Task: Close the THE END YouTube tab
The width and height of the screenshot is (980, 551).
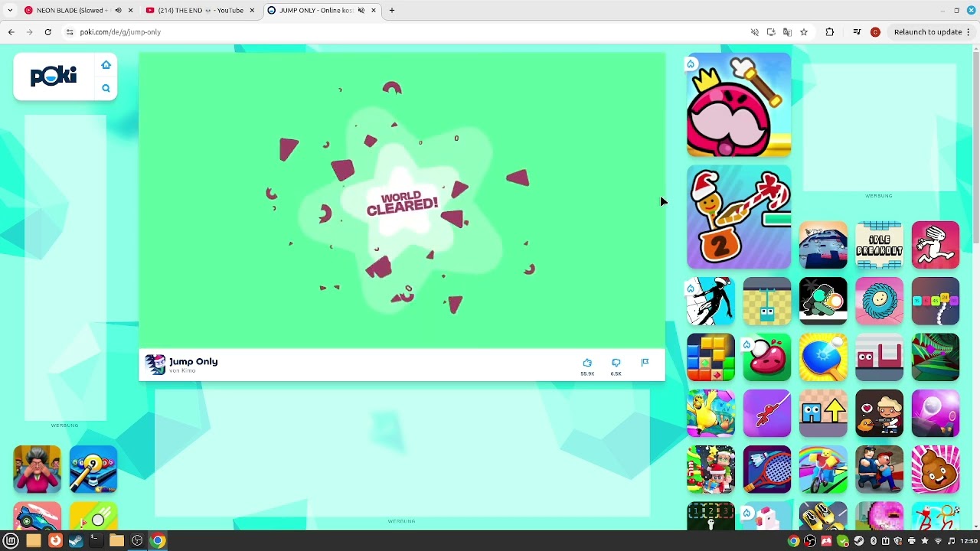Action: coord(252,11)
